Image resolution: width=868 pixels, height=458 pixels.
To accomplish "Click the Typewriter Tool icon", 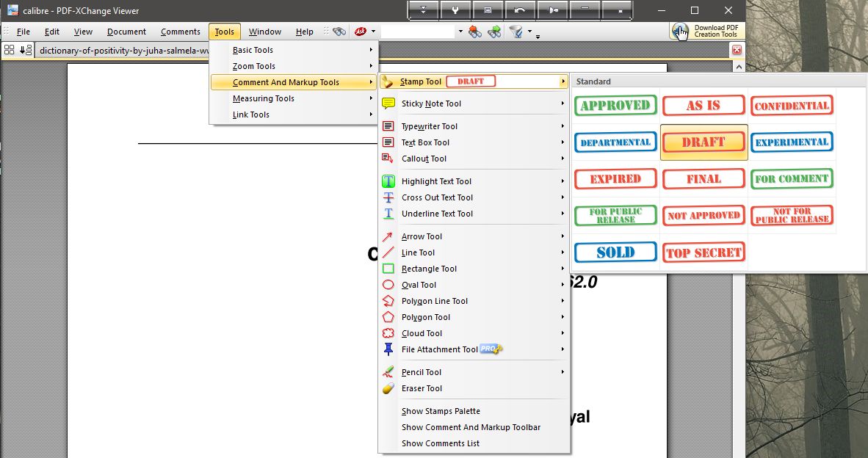I will [x=388, y=126].
